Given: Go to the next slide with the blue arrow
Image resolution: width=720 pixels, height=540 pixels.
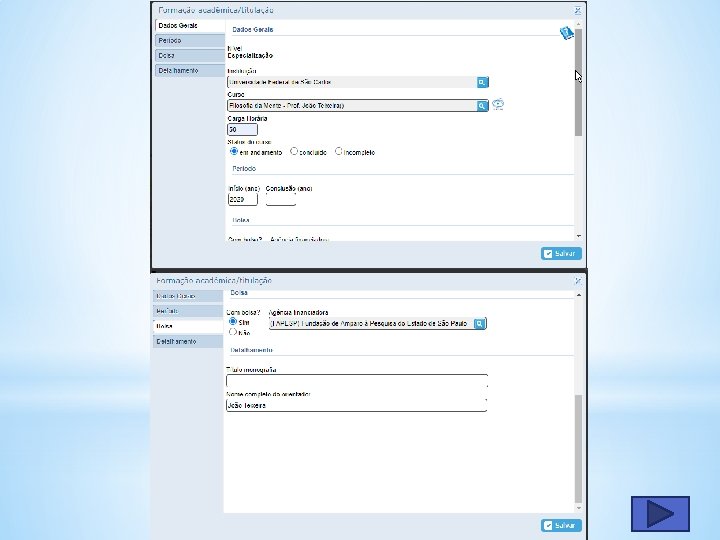Looking at the screenshot, I should click(660, 513).
